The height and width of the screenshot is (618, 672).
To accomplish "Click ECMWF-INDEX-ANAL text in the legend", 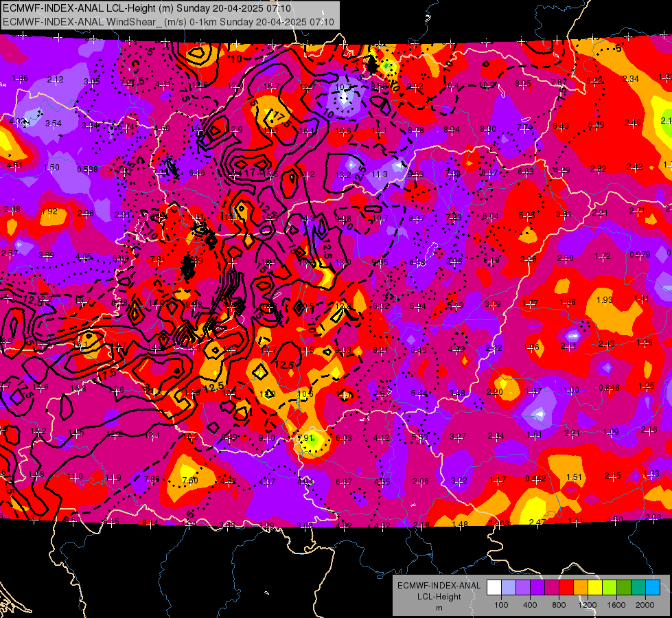I will (x=439, y=586).
